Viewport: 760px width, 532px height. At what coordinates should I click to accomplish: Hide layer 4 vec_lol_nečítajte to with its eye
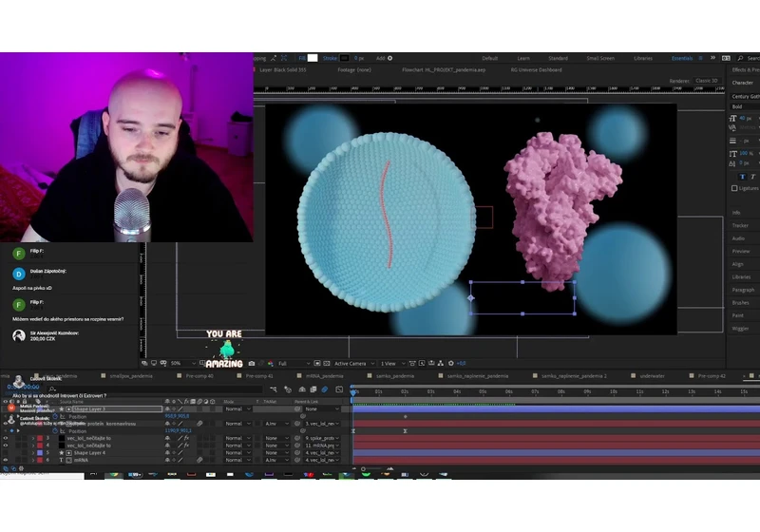coord(6,446)
